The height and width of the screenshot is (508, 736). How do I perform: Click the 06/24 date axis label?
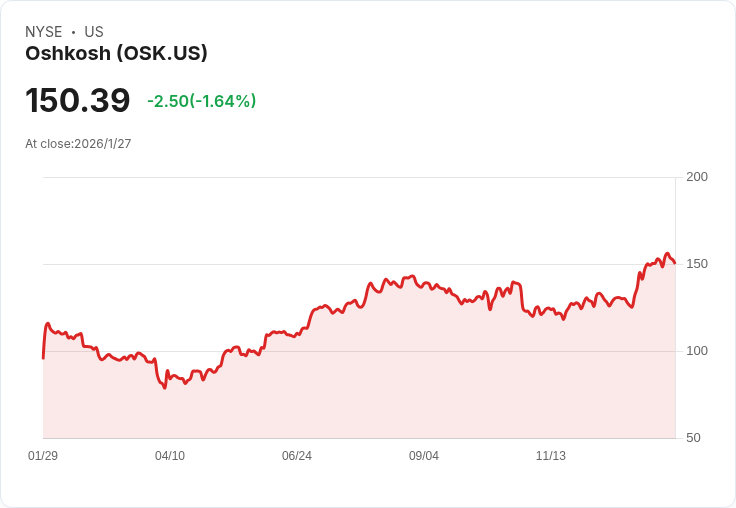(297, 456)
